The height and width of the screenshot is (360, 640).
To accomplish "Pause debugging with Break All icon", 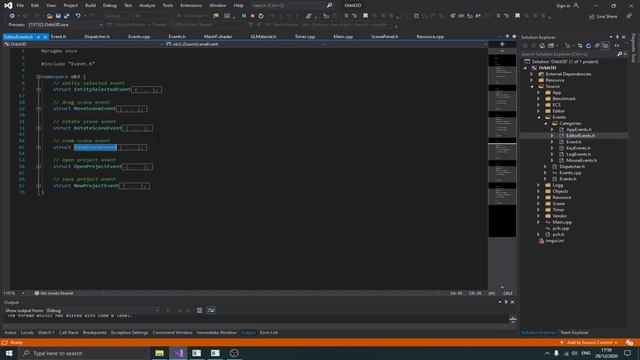I will (244, 16).
